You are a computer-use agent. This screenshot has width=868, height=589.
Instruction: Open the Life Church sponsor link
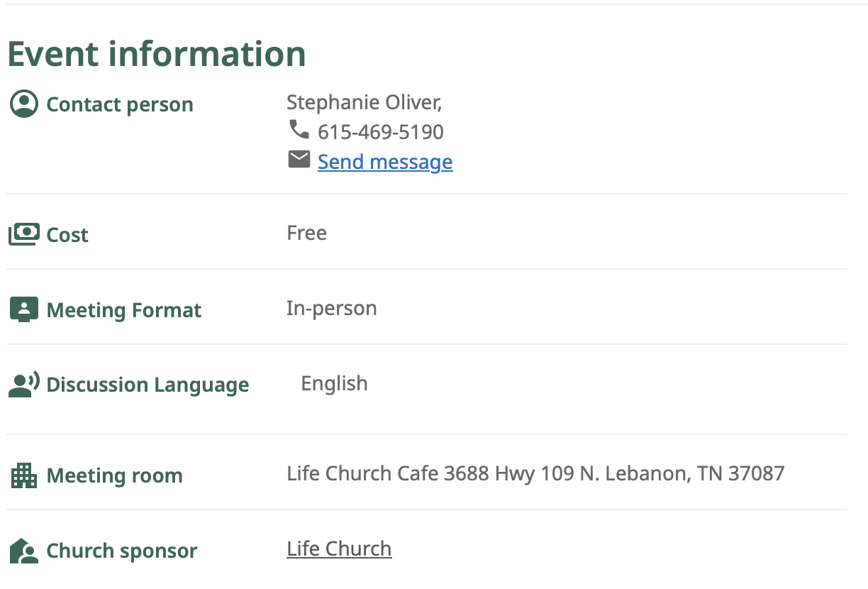339,549
